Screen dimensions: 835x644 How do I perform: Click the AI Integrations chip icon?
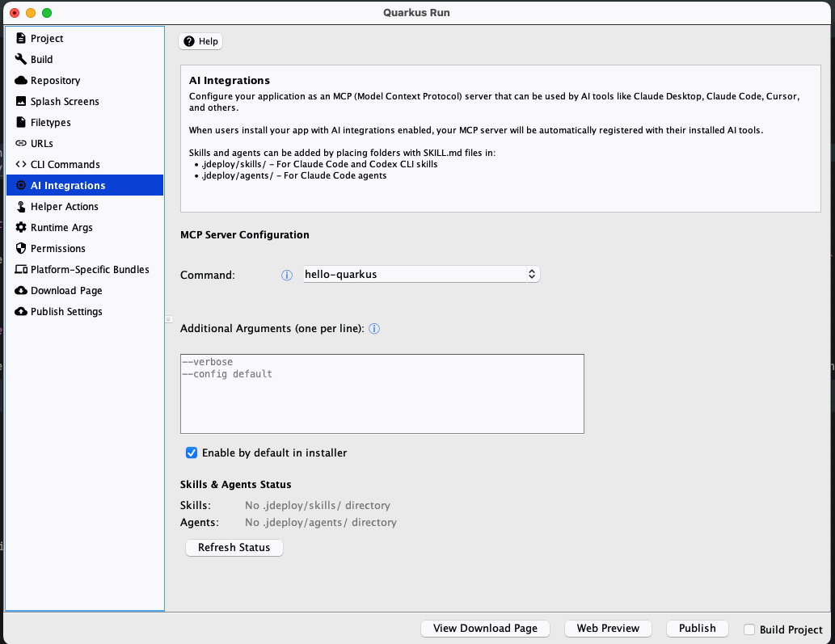(21, 185)
